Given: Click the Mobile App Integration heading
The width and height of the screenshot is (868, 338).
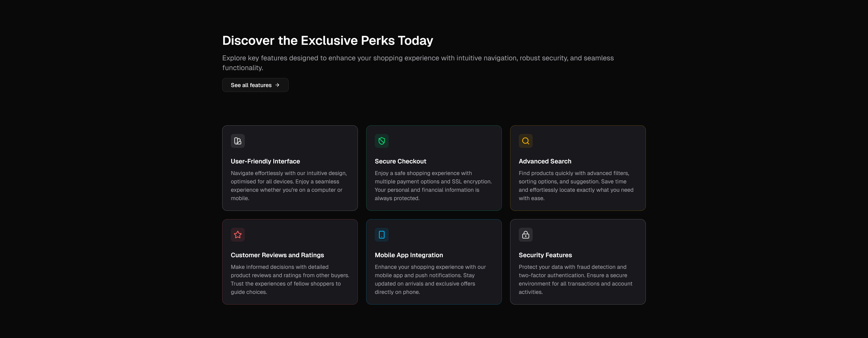Looking at the screenshot, I should (409, 255).
